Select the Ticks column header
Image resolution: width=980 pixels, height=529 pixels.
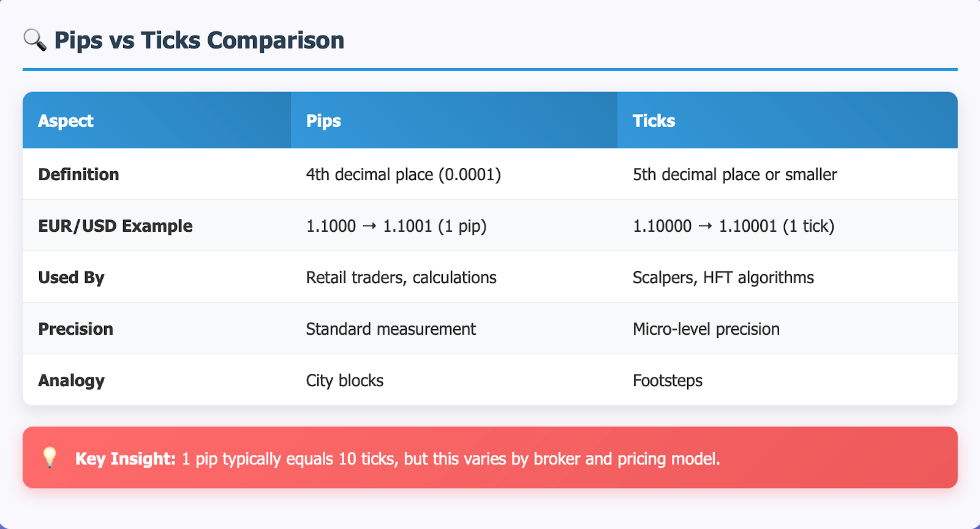click(x=787, y=120)
